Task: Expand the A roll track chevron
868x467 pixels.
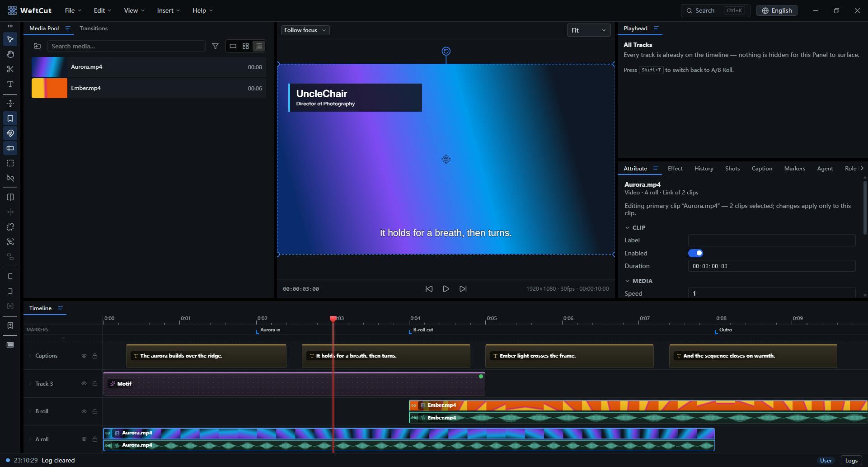Action: coord(30,439)
